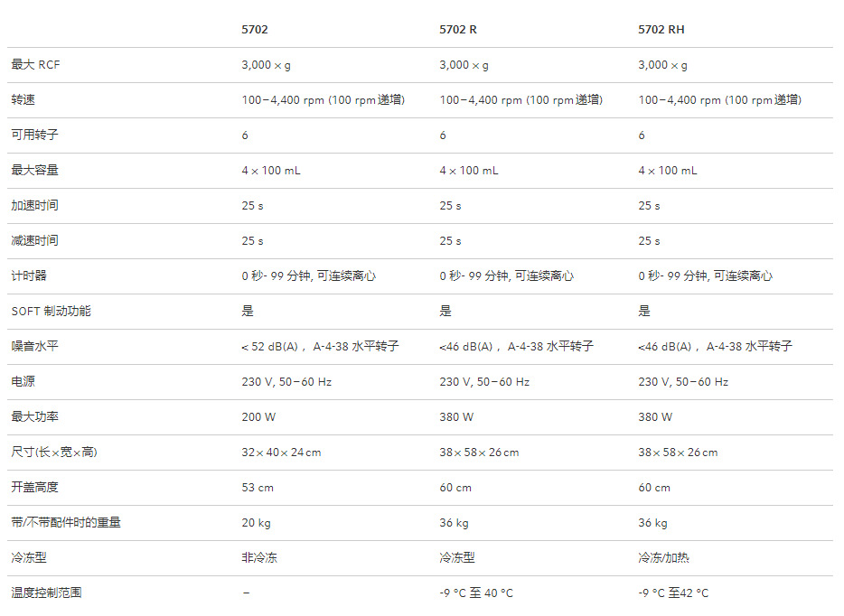Select the 可用转子 row label

tap(35, 135)
